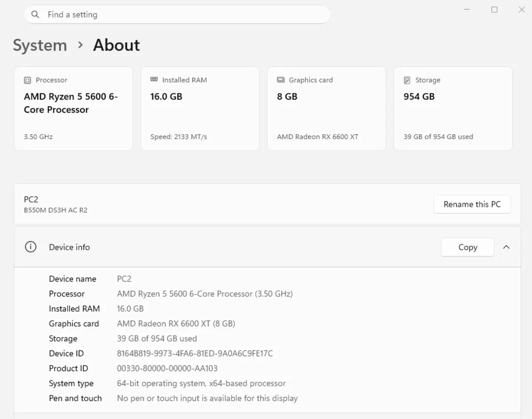Image resolution: width=532 pixels, height=419 pixels.
Task: Click the Device info section title
Action: (70, 247)
